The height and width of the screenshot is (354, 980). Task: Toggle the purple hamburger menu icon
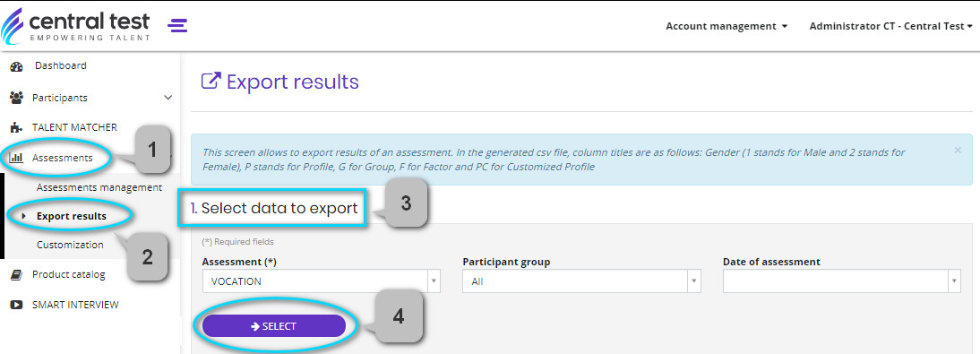click(x=177, y=25)
